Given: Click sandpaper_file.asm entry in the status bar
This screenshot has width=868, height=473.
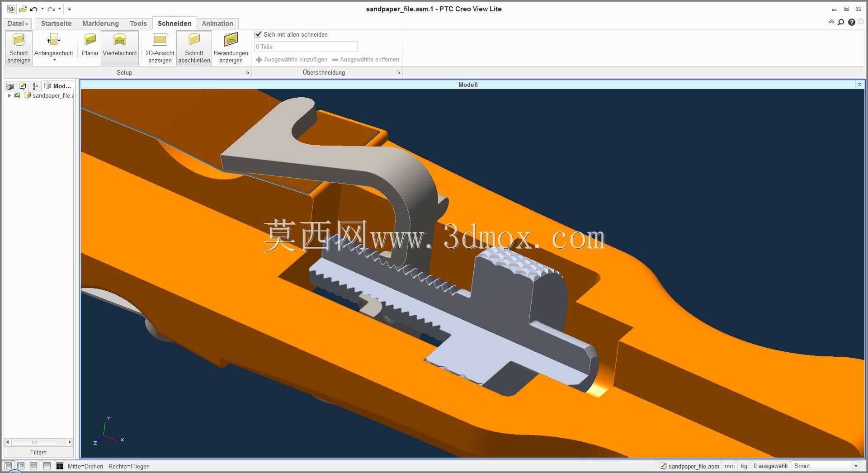Looking at the screenshot, I should click(x=689, y=466).
